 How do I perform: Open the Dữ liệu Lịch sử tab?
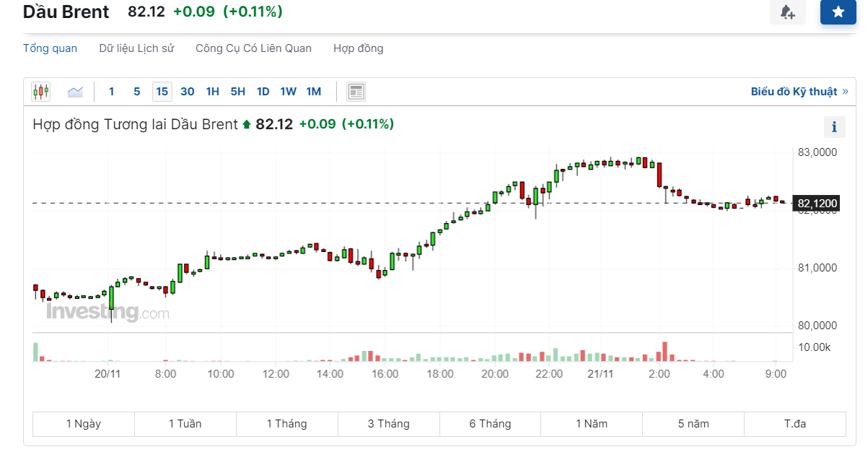coord(136,48)
